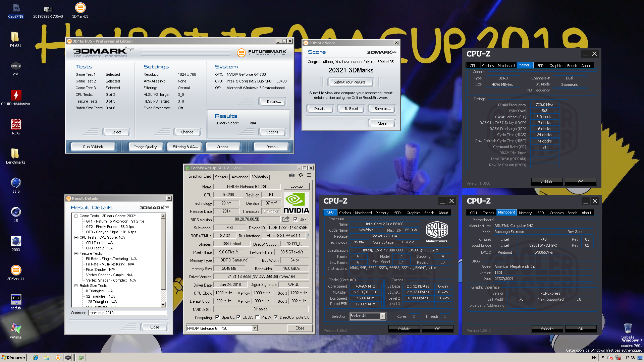Open Windows Explorer from the taskbar
Viewport: 644px width, 362px height.
[x=47, y=358]
